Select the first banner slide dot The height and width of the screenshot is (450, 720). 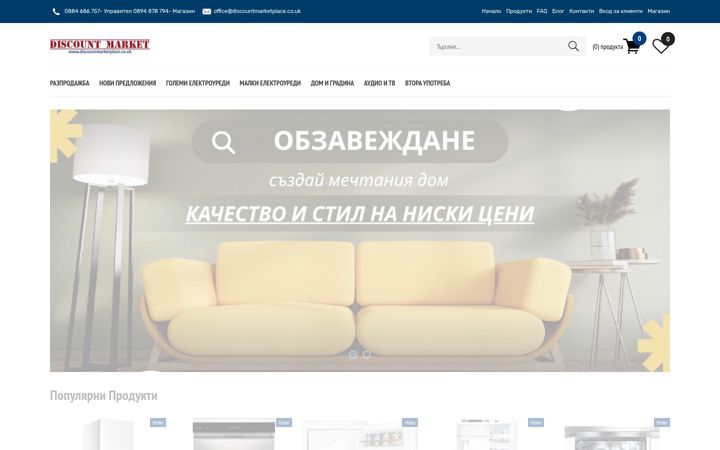pos(353,354)
